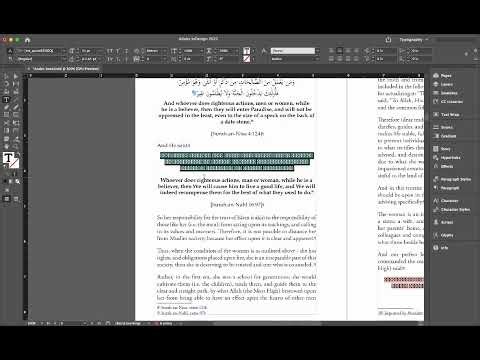The height and width of the screenshot is (360, 480).
Task: Open the Scripts panel
Action: [x=443, y=222]
